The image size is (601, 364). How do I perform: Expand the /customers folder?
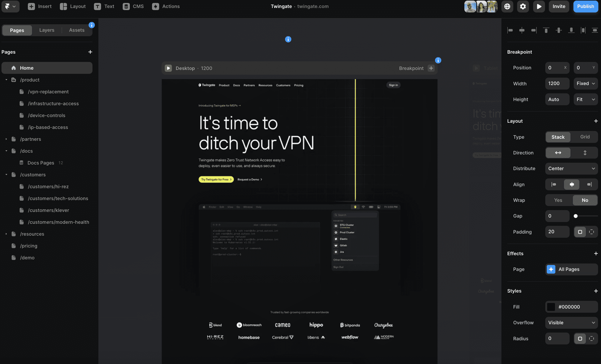click(x=6, y=175)
